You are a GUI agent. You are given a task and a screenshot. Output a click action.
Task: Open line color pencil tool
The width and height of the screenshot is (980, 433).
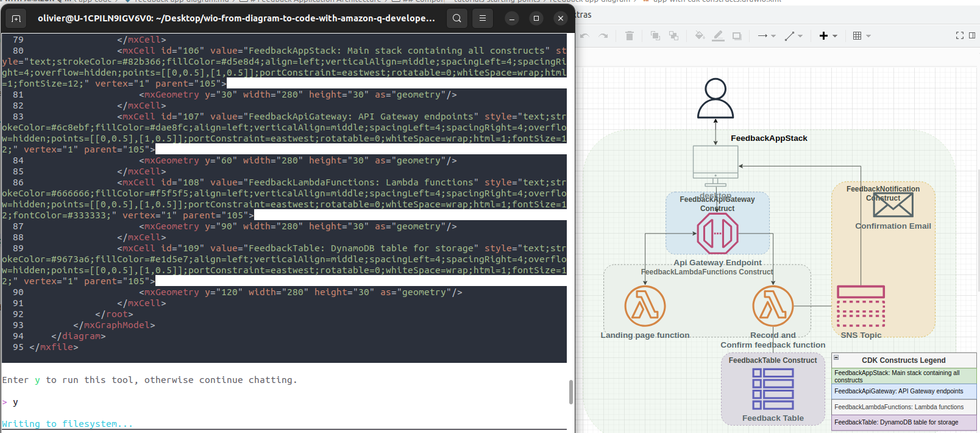click(719, 36)
